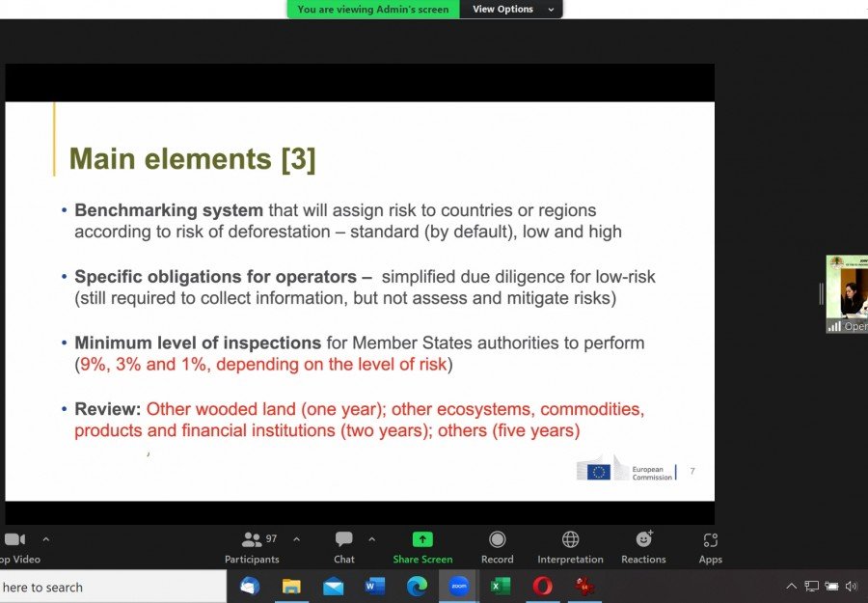Open File Explorer from the taskbar
The image size is (868, 603).
tap(291, 587)
